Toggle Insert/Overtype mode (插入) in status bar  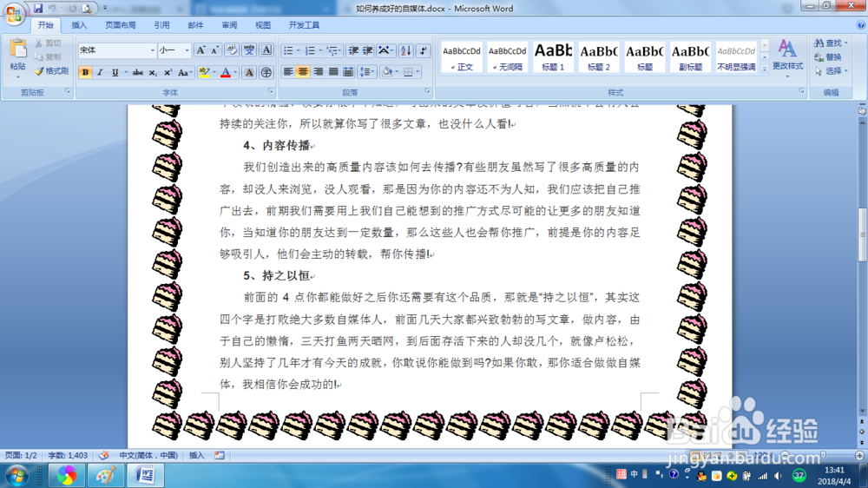(196, 455)
